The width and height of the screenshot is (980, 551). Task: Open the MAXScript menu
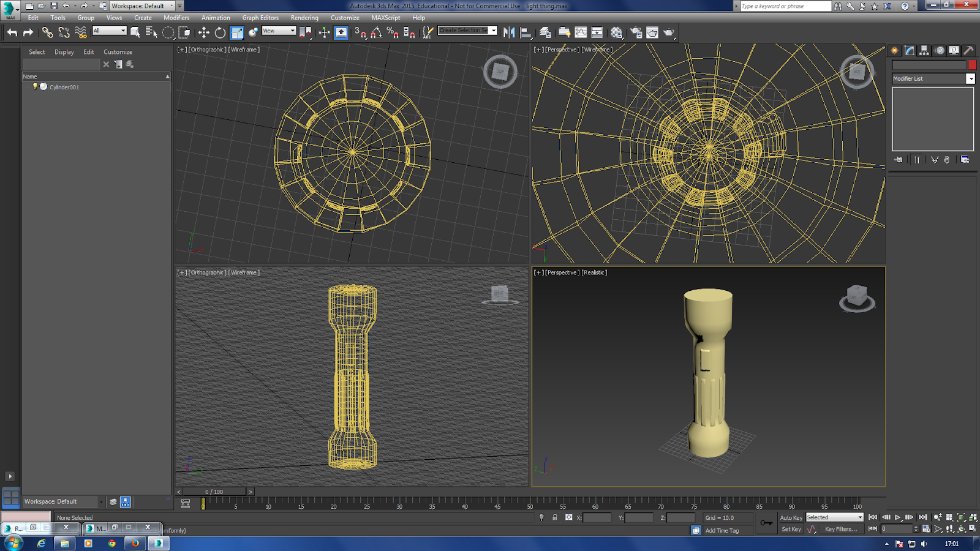pos(386,18)
